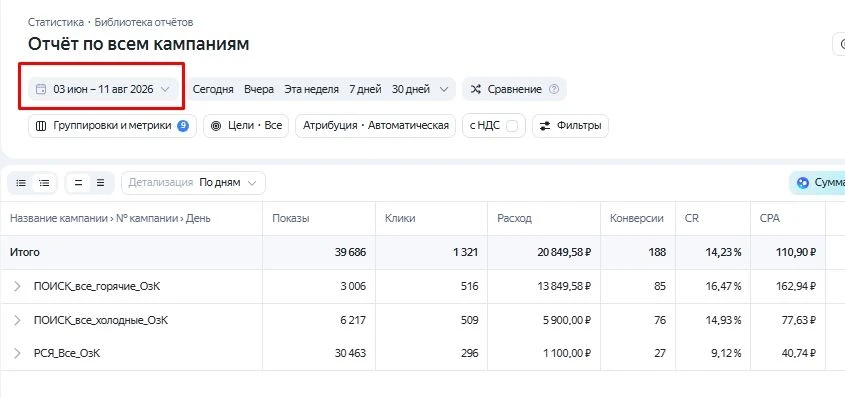This screenshot has width=845, height=398.
Task: Click the Цели · Все button
Action: pyautogui.click(x=246, y=126)
